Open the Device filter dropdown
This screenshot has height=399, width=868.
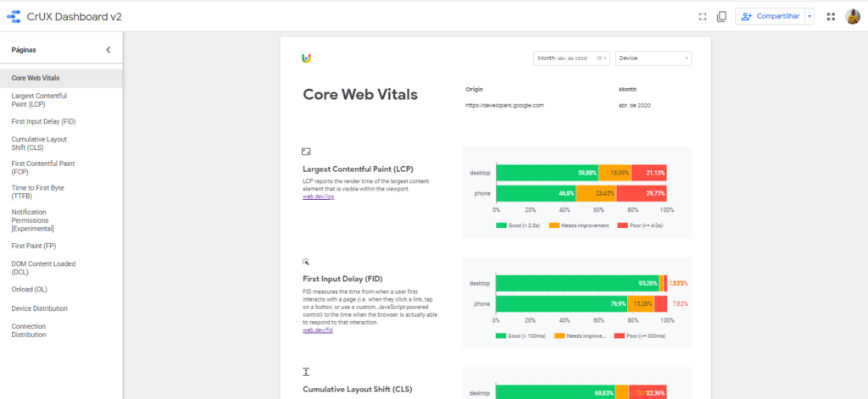point(654,58)
